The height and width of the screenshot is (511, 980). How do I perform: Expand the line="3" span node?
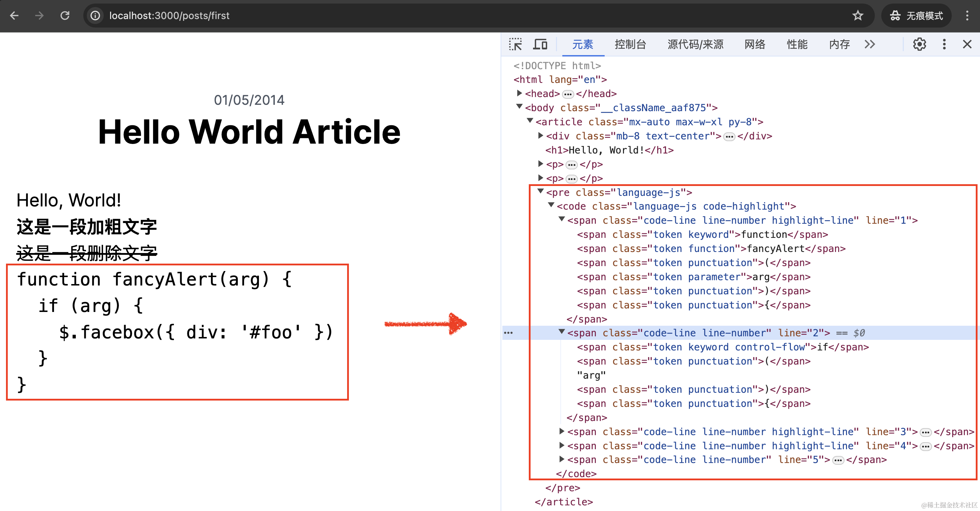(x=562, y=431)
